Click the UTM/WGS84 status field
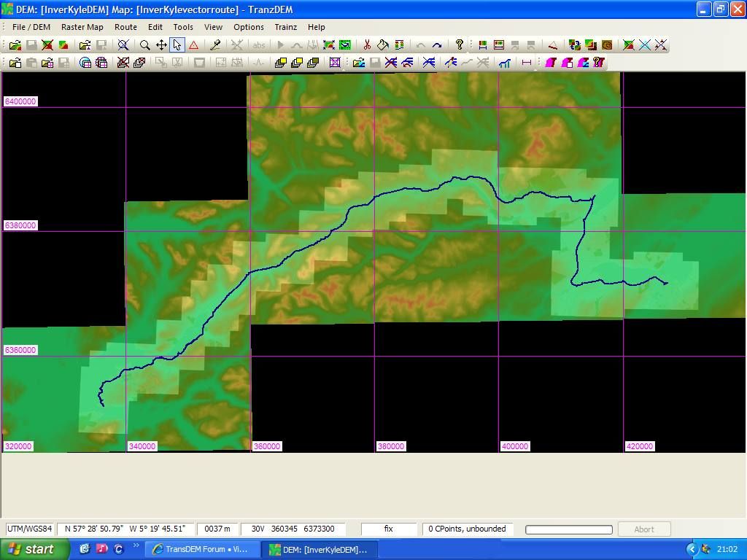Image resolution: width=747 pixels, height=560 pixels. (x=29, y=529)
